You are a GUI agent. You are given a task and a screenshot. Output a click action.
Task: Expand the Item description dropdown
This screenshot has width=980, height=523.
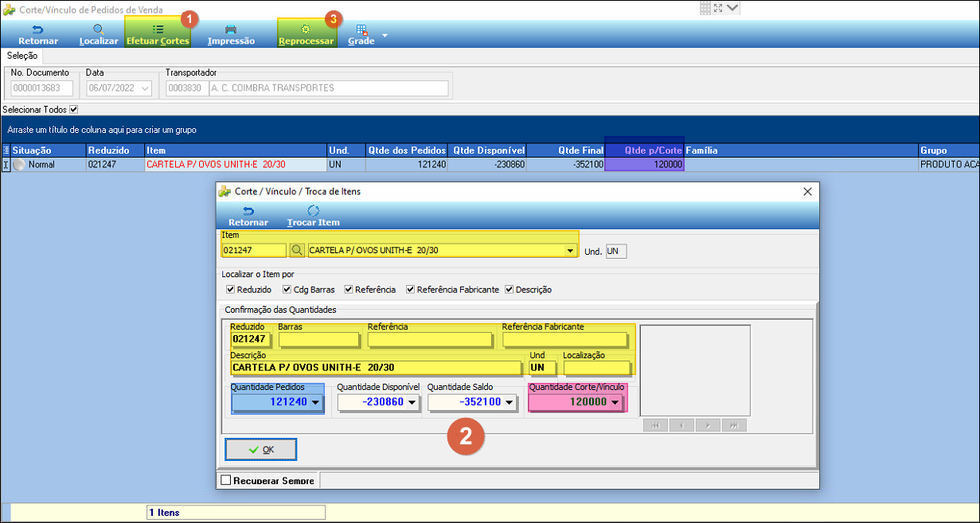tap(569, 250)
